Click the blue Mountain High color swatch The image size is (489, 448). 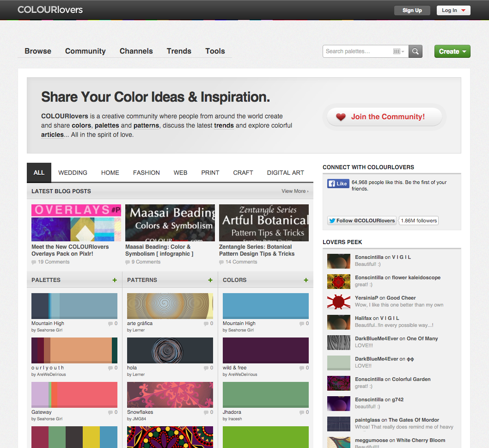pyautogui.click(x=266, y=306)
